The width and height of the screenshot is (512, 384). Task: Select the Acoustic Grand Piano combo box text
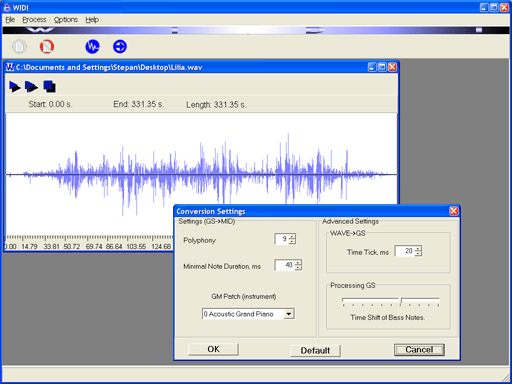click(x=243, y=314)
